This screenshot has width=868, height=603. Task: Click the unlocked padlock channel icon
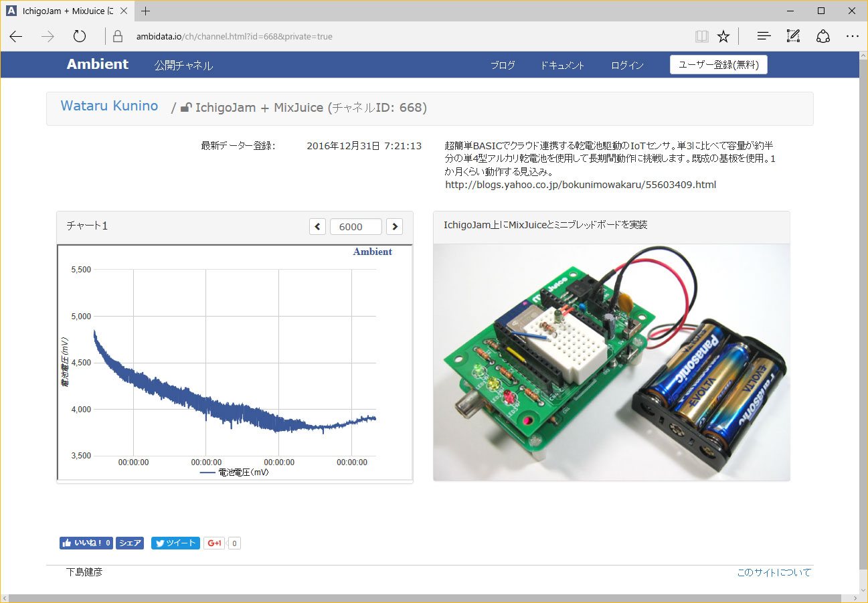click(186, 107)
